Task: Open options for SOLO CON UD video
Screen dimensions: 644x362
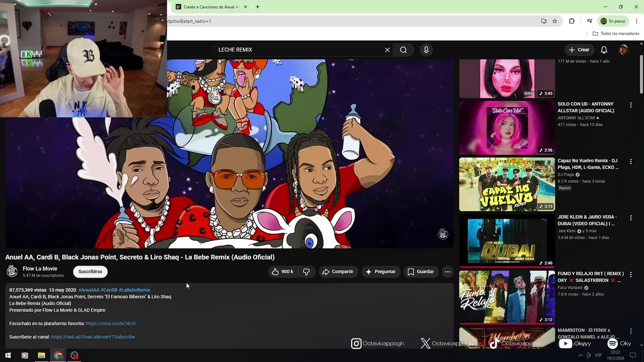Action: click(630, 105)
